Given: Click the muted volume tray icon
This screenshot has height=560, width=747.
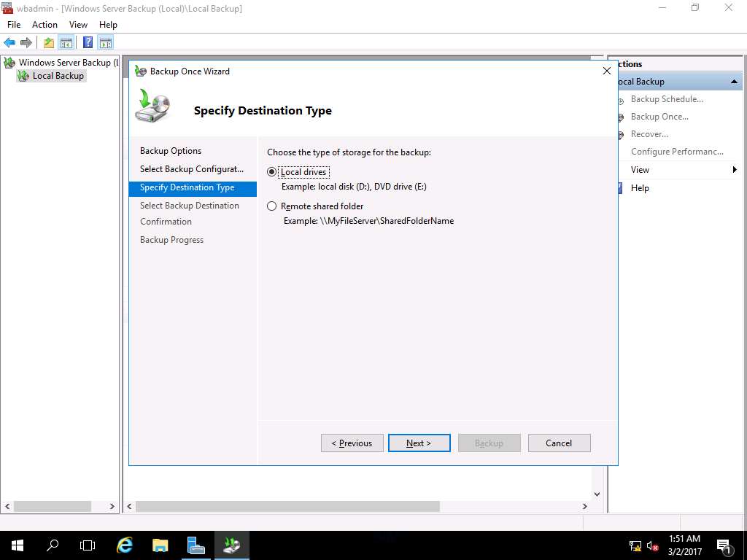Looking at the screenshot, I should [653, 545].
